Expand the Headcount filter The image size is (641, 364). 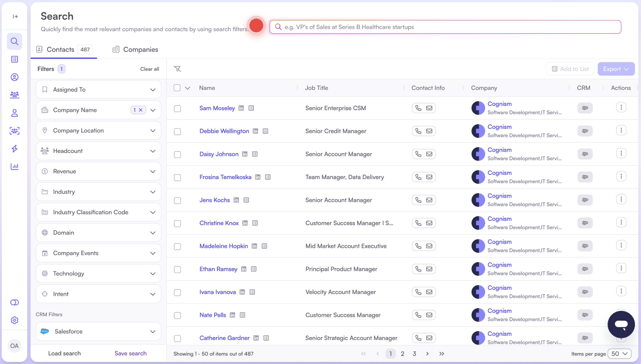click(153, 151)
